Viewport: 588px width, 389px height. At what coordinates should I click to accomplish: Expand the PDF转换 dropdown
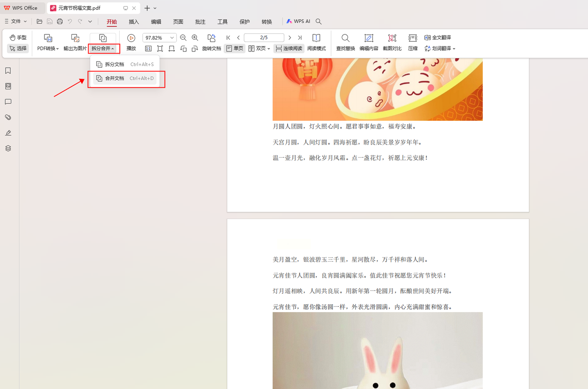(48, 49)
